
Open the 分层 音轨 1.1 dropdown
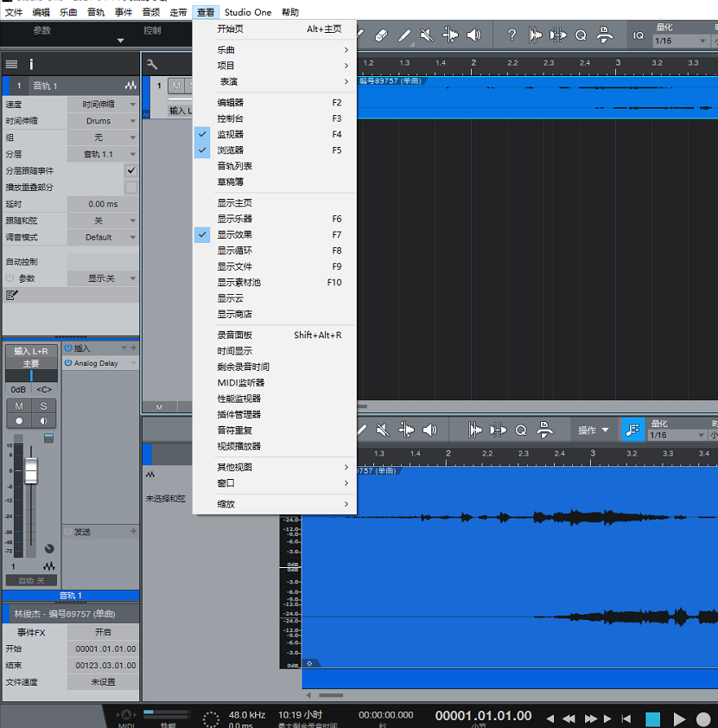(103, 154)
